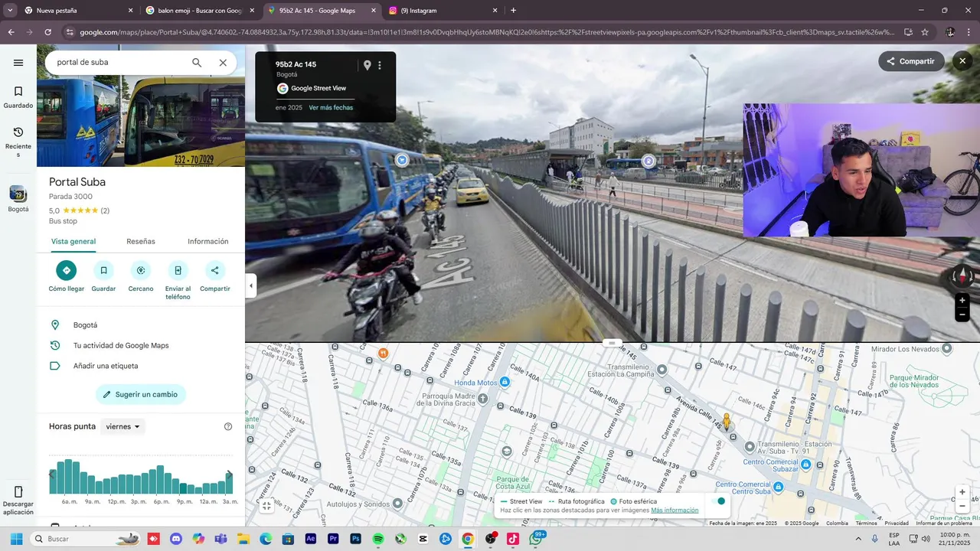Click the Street View compass
Viewport: 980px width, 551px height.
pos(962,276)
